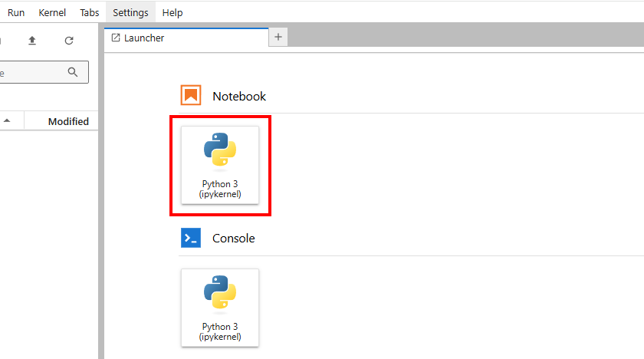Click the Notebook section heading
The height and width of the screenshot is (359, 644).
[x=239, y=96]
